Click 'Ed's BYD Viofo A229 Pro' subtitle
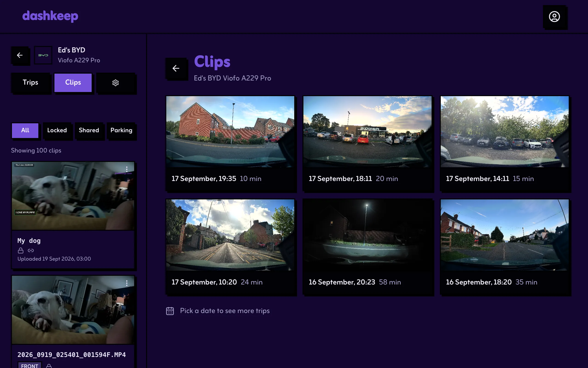 point(232,78)
